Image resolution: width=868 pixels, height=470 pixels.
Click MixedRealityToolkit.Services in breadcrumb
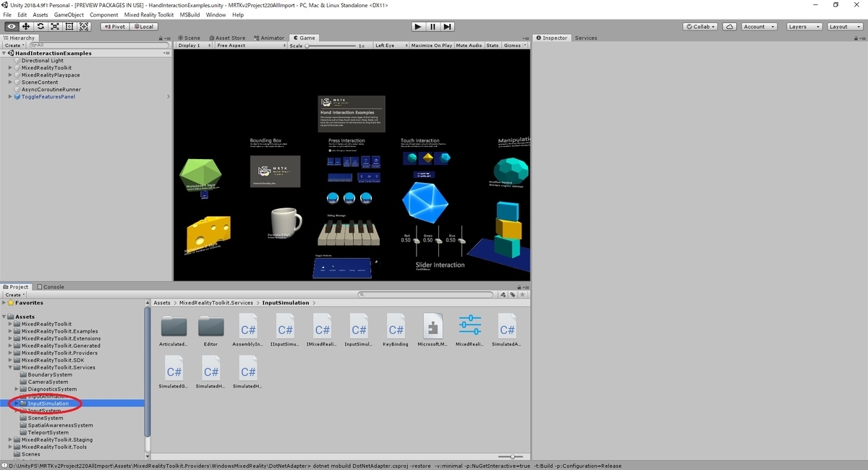pyautogui.click(x=216, y=302)
